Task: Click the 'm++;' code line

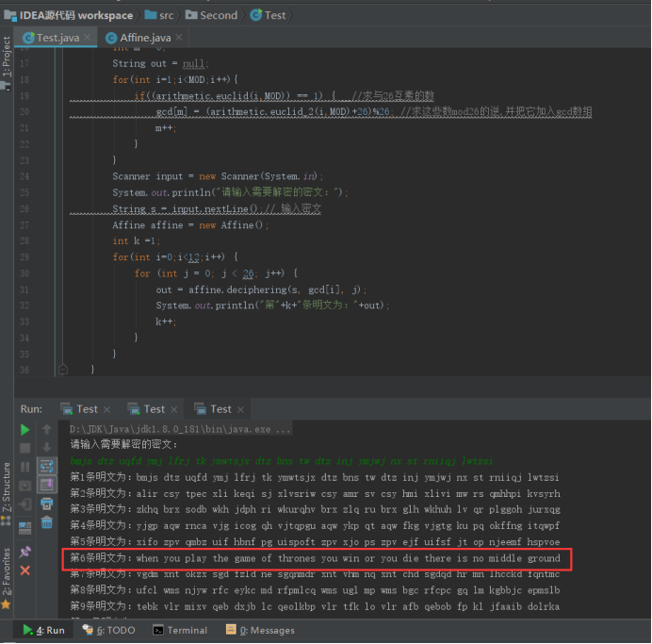Action: click(166, 128)
